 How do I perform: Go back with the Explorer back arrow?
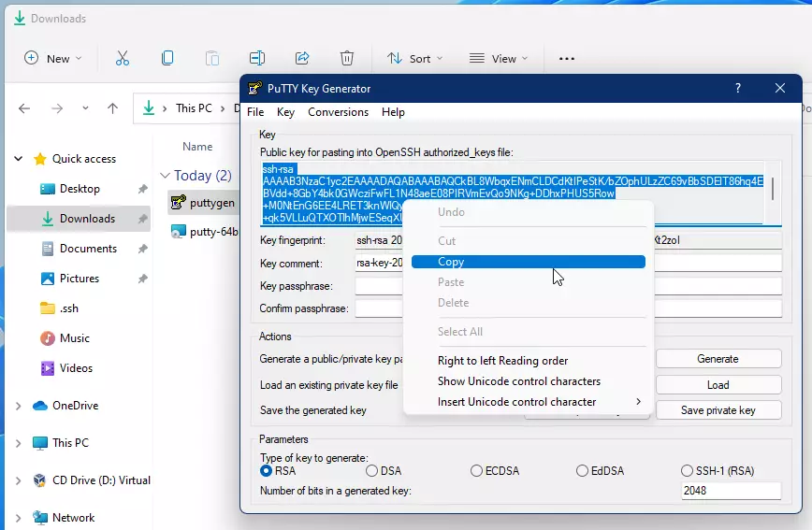[24, 108]
